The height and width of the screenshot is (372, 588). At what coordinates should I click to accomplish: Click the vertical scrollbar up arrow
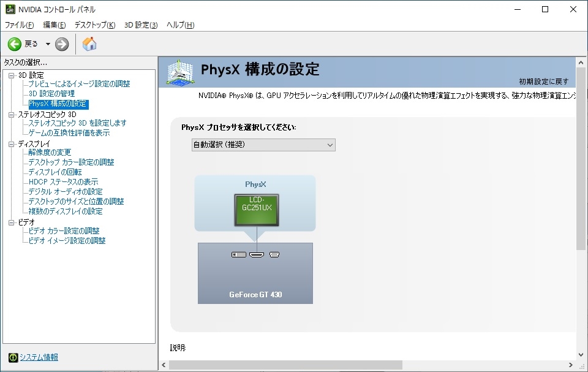click(581, 63)
